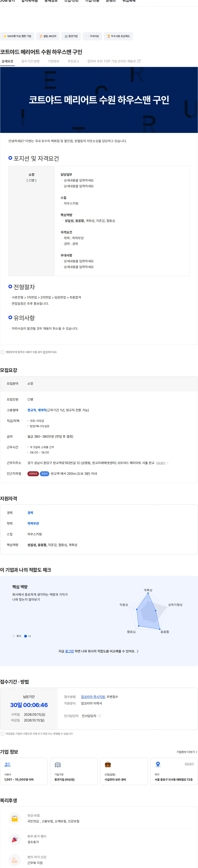Click the briefcase icon in 산업(업종) card
Image resolution: width=198 pixels, height=868 pixels.
point(108,765)
